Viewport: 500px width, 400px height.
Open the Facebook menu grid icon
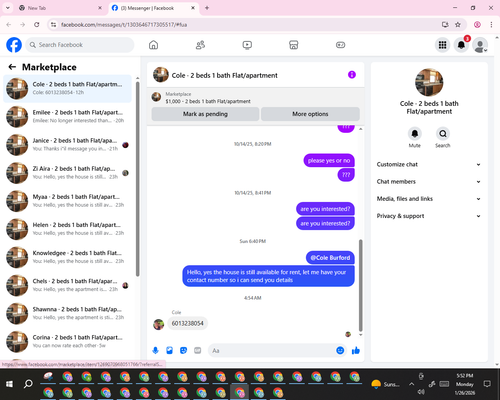click(x=442, y=45)
